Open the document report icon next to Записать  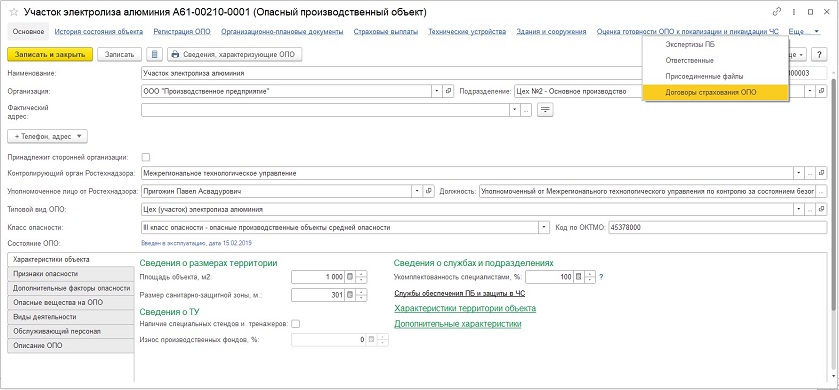155,54
